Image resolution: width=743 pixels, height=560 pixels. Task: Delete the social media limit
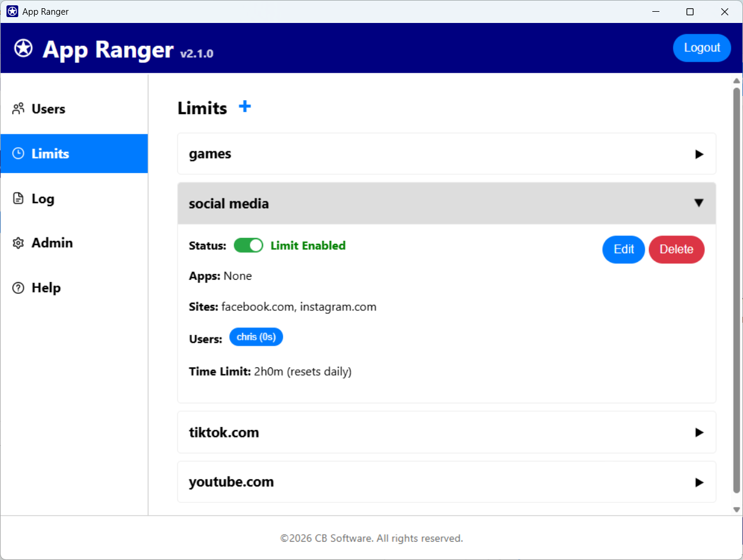coord(676,249)
